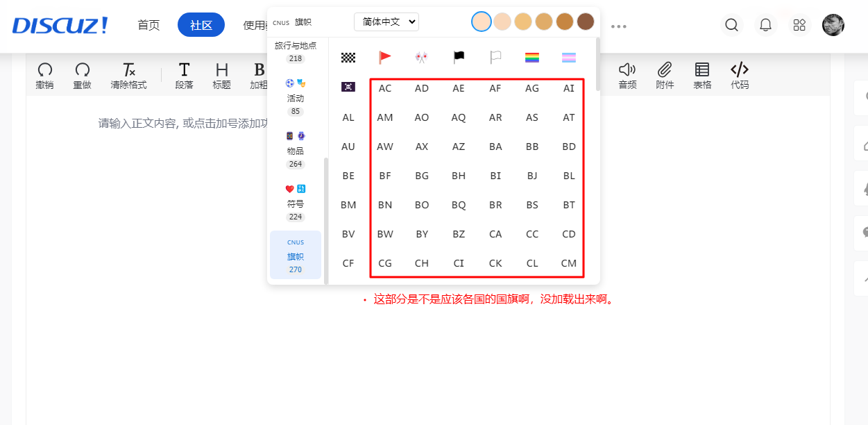Clear formatting with 清除格式 icon
Image resolution: width=868 pixels, height=425 pixels.
click(x=128, y=75)
